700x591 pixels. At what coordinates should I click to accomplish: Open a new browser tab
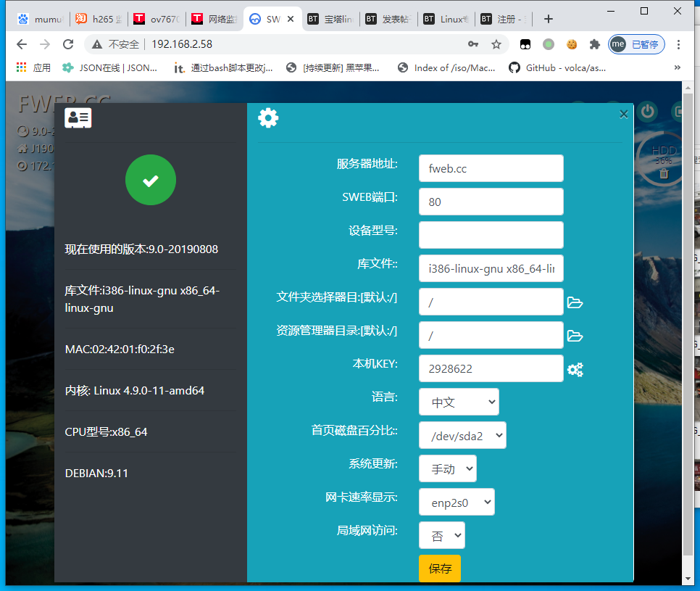[x=549, y=19]
